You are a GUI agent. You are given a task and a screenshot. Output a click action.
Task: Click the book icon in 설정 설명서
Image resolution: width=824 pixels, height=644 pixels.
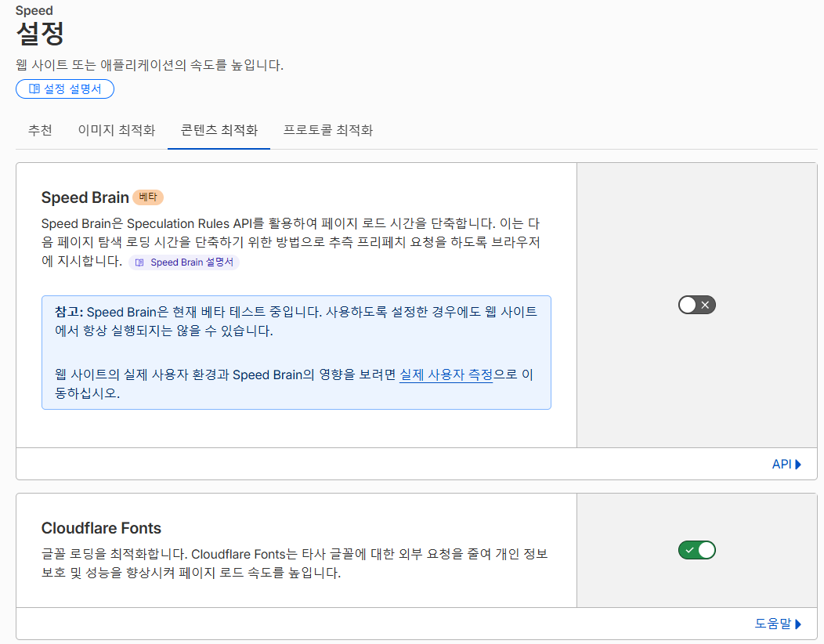(x=34, y=89)
